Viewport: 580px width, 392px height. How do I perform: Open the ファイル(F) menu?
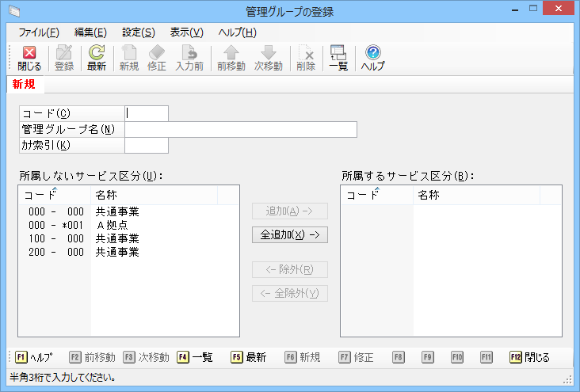38,32
